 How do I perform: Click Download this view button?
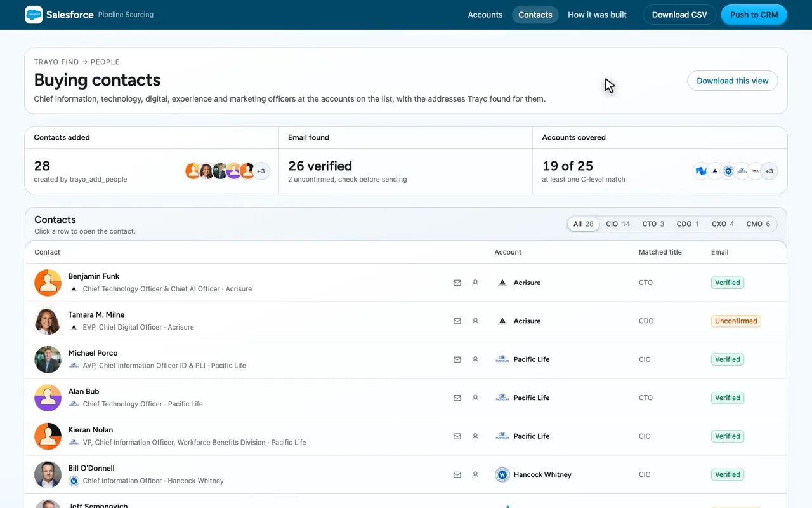(x=733, y=81)
